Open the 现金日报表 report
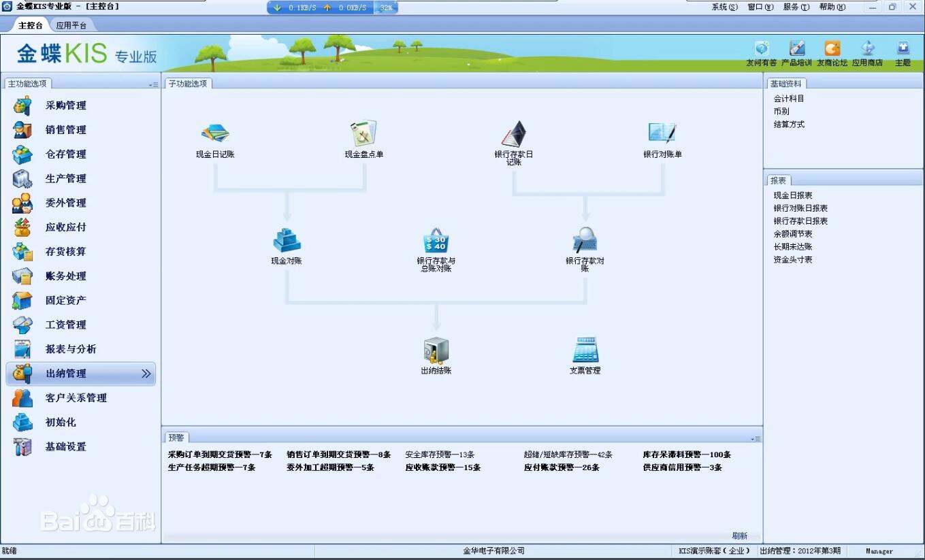This screenshot has width=925, height=560. (793, 195)
